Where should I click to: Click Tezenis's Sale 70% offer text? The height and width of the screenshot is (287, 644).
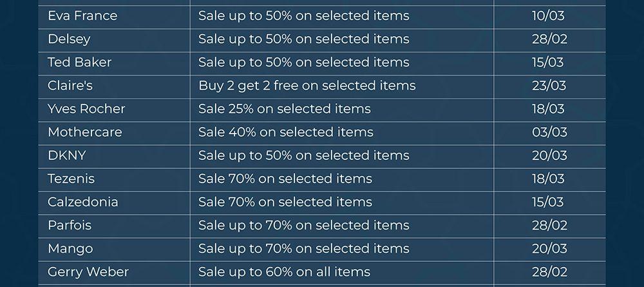point(285,178)
